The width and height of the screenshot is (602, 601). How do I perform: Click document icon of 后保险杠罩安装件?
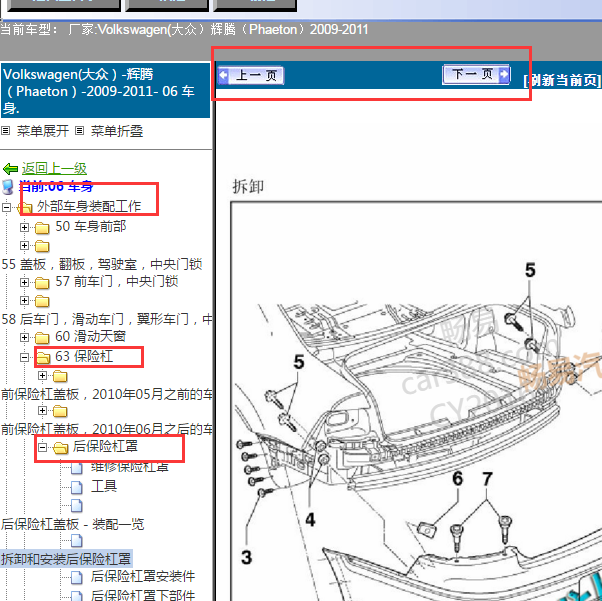point(77,577)
